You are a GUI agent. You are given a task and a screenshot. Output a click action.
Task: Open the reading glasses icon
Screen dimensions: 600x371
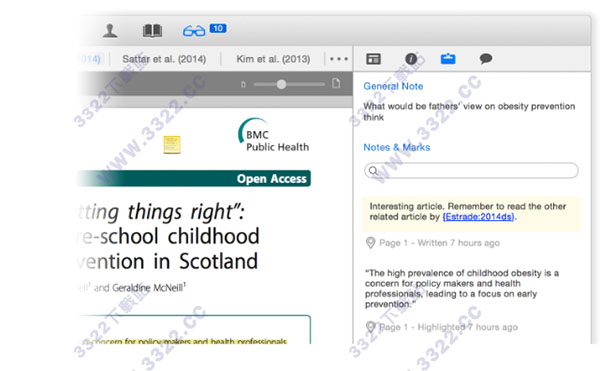194,31
